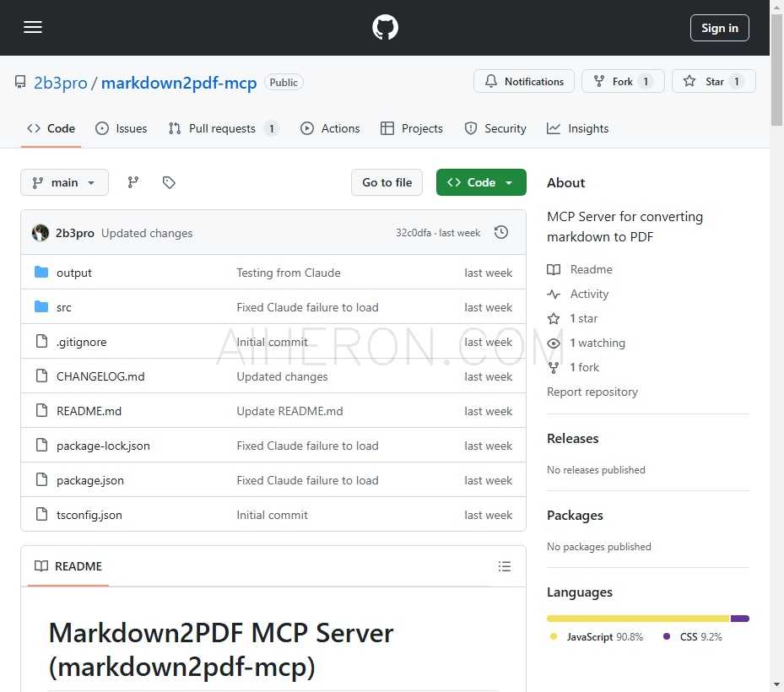Click the GitHub Octocat logo
Screen dimensions: 784x692
pyautogui.click(x=385, y=28)
